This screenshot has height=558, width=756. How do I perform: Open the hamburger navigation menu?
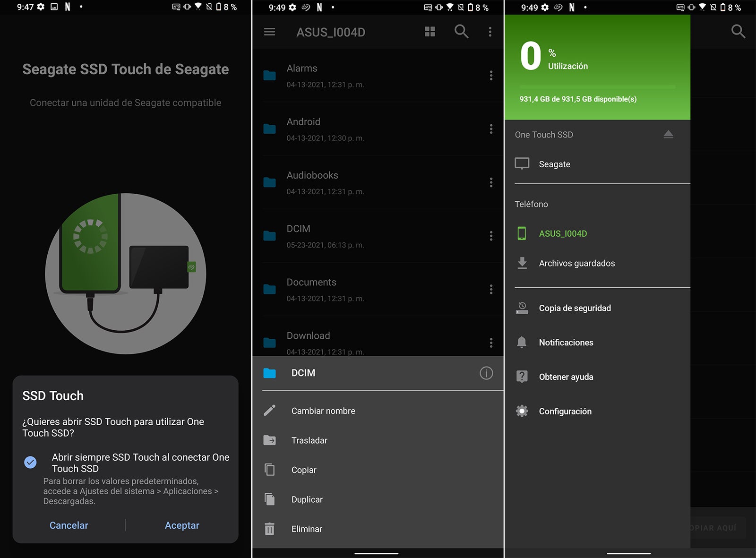[269, 32]
